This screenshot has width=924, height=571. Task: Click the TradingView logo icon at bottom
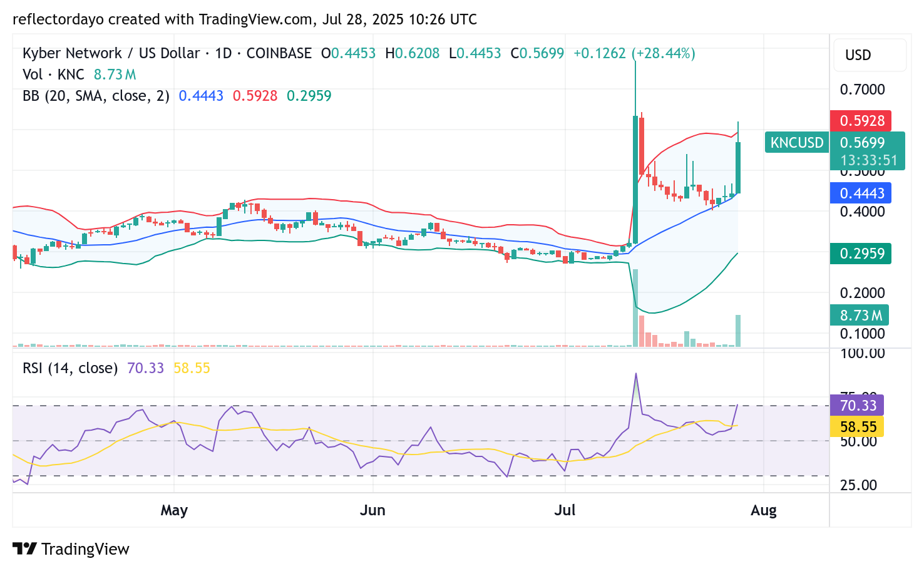coord(25,548)
